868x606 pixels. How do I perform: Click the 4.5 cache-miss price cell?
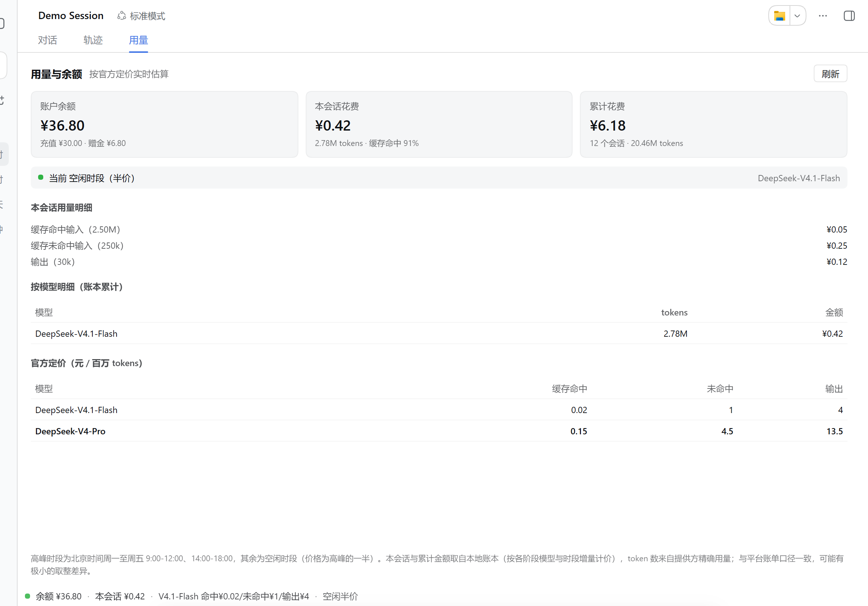pos(727,431)
